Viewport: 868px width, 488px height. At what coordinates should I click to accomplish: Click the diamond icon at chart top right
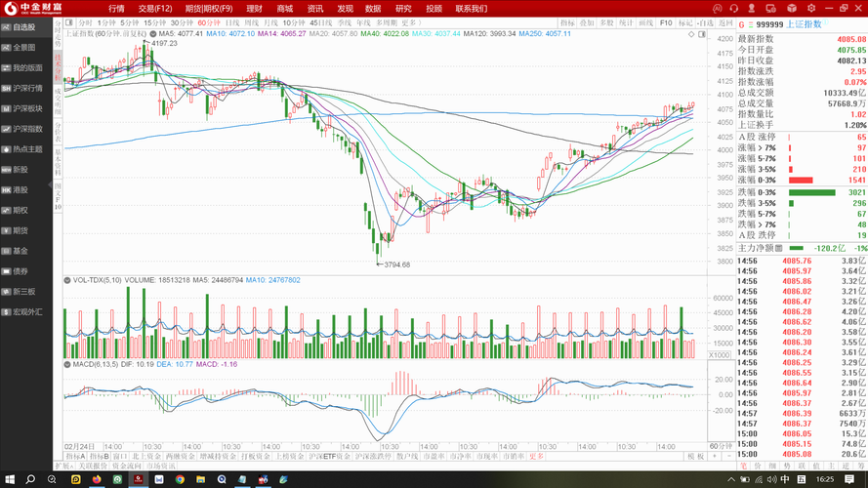pyautogui.click(x=691, y=34)
